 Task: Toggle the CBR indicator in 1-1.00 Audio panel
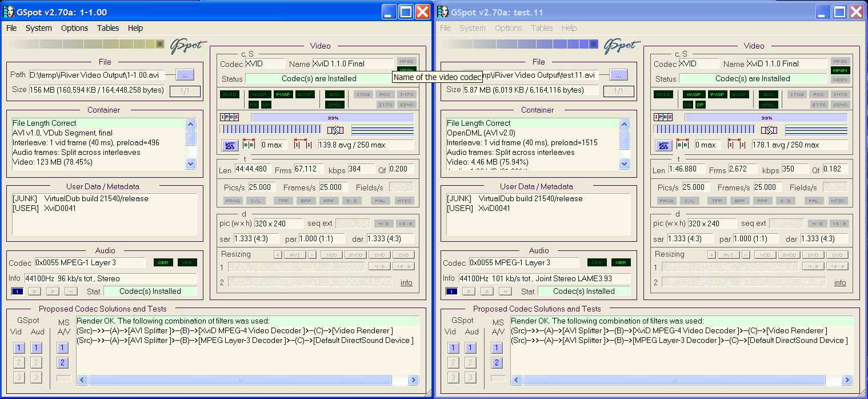(163, 262)
